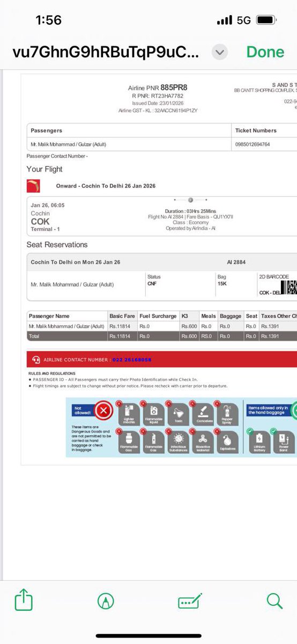Activate the Markup pen icon
This screenshot has height=644, width=297.
click(106, 601)
